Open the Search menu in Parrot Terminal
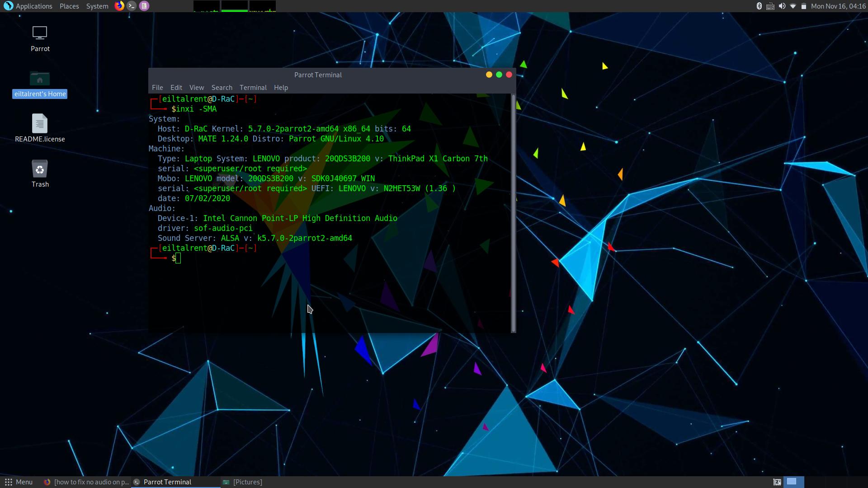Screen dimensions: 868x488 (222, 88)
